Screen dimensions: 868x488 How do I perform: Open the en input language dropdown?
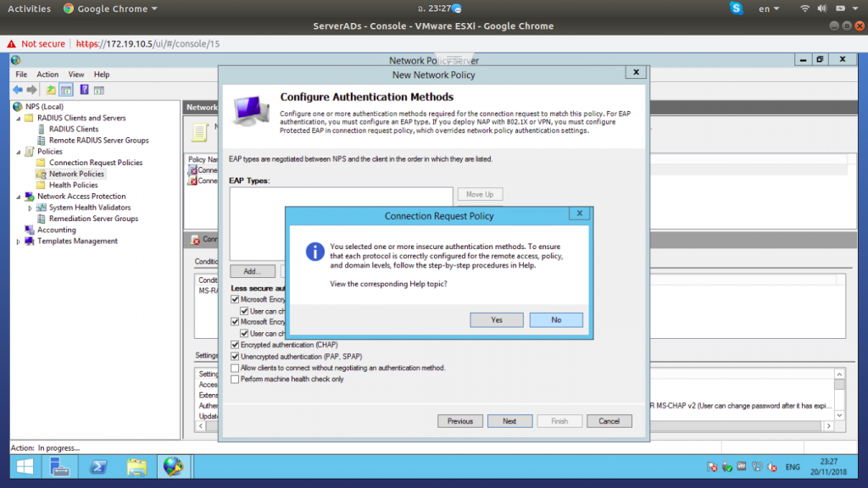point(768,8)
